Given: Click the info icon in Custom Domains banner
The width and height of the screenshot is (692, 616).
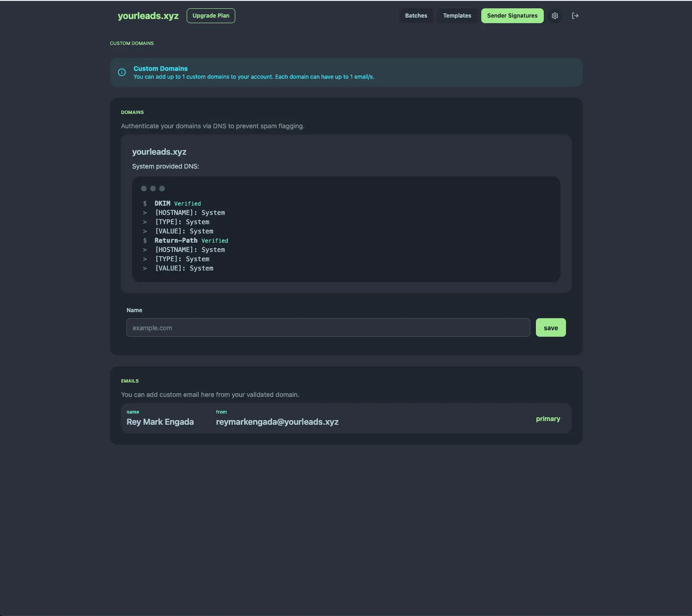Looking at the screenshot, I should (x=122, y=72).
